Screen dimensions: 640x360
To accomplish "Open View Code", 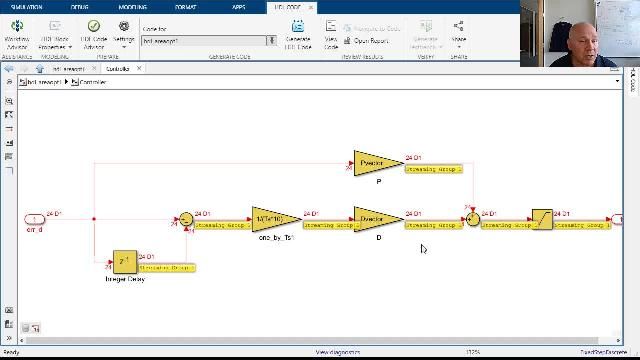I will [331, 35].
